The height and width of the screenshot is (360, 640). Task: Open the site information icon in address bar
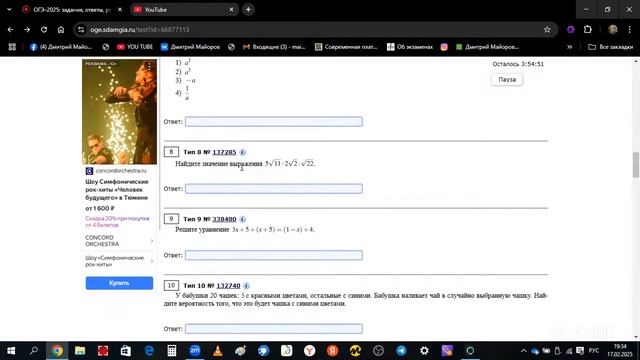coord(81,29)
